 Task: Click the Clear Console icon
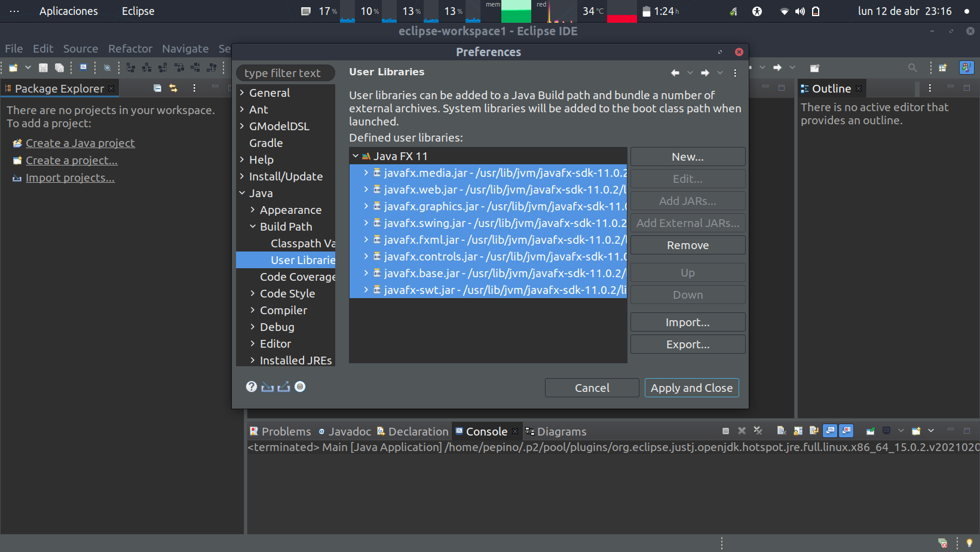point(781,431)
